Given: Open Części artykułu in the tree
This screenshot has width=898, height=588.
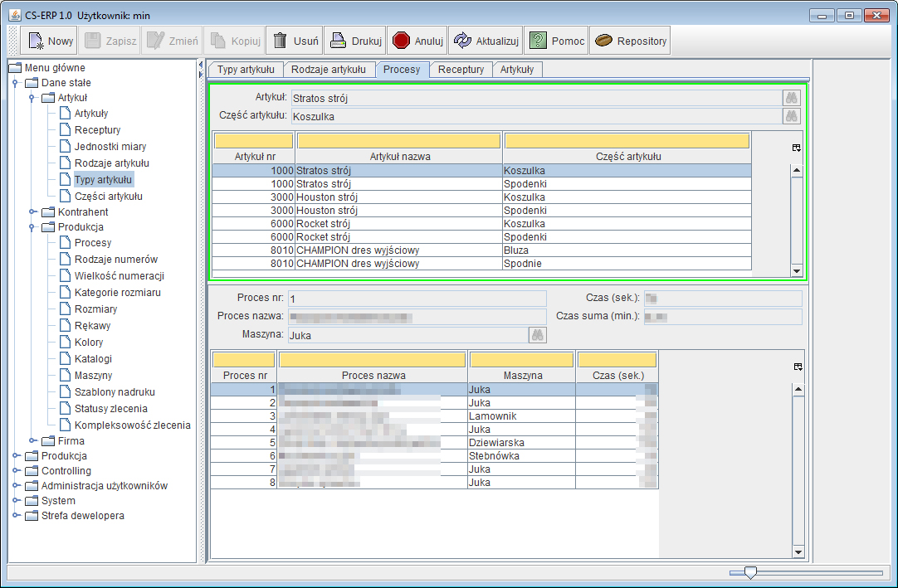Looking at the screenshot, I should (x=108, y=197).
